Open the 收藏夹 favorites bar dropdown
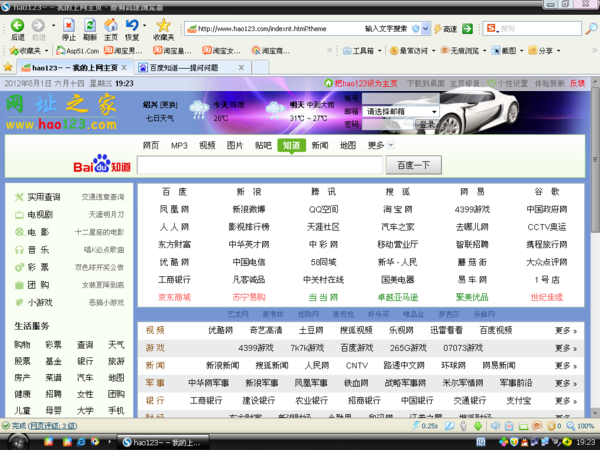Image resolution: width=600 pixels, height=450 pixels. (x=29, y=51)
